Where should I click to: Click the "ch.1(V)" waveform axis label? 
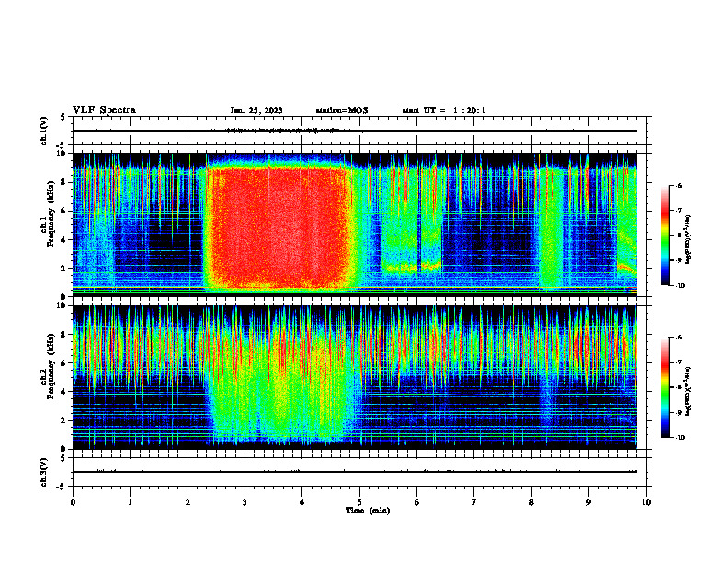[x=44, y=131]
